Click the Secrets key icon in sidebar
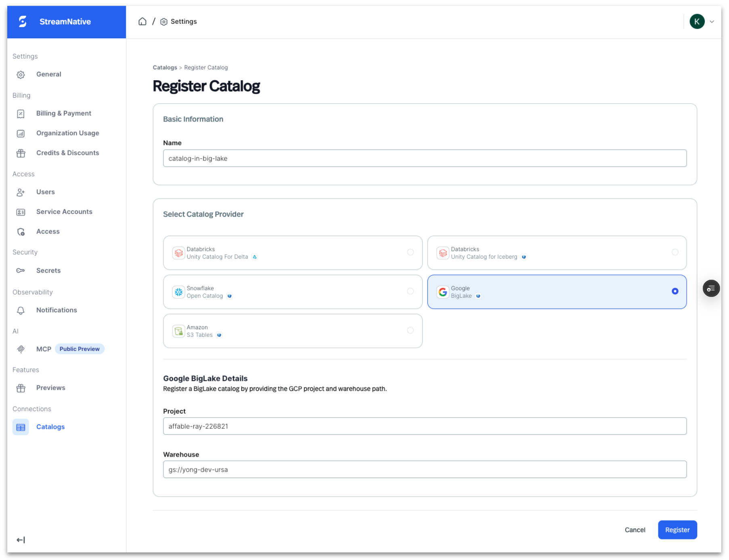This screenshot has height=560, width=729. [21, 270]
